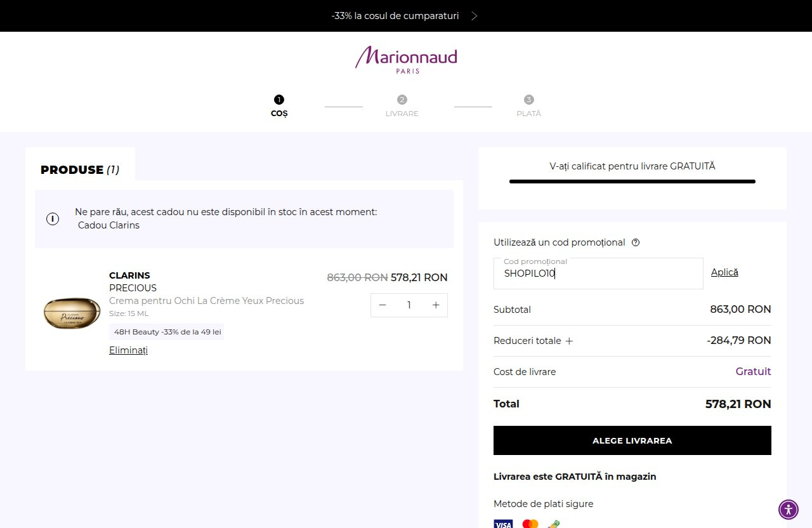
Task: Click the CLARINS brand name
Action: [129, 275]
